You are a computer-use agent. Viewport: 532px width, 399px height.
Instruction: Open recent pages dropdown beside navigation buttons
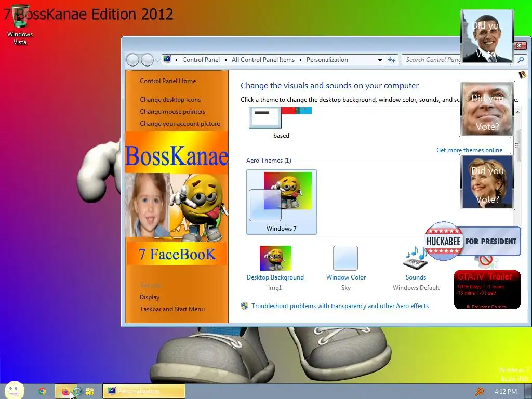(x=157, y=60)
